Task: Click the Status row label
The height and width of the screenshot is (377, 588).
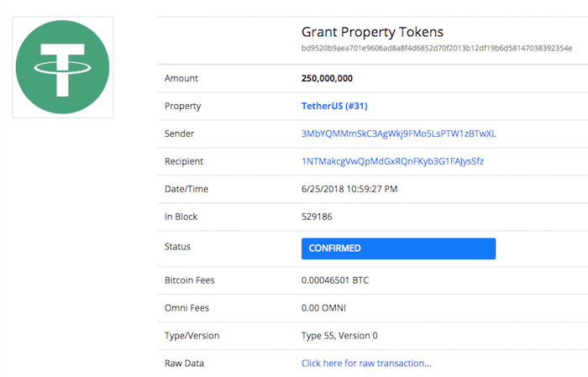Action: pyautogui.click(x=177, y=247)
